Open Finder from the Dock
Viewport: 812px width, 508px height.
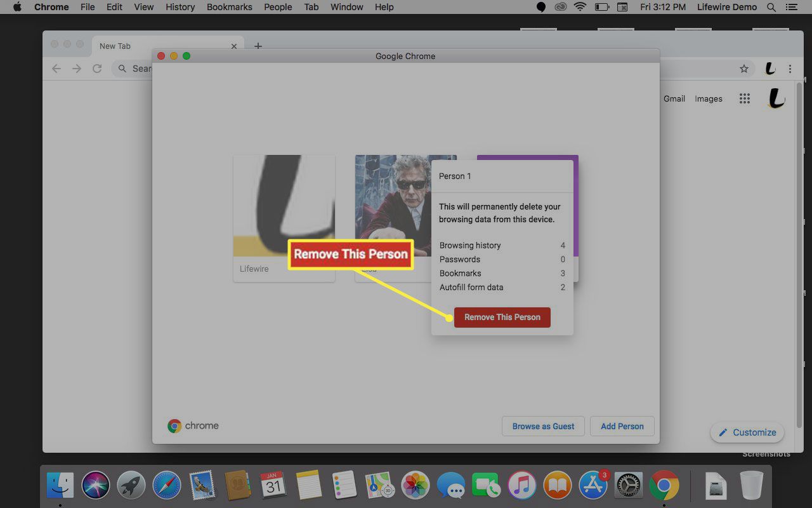coord(60,486)
